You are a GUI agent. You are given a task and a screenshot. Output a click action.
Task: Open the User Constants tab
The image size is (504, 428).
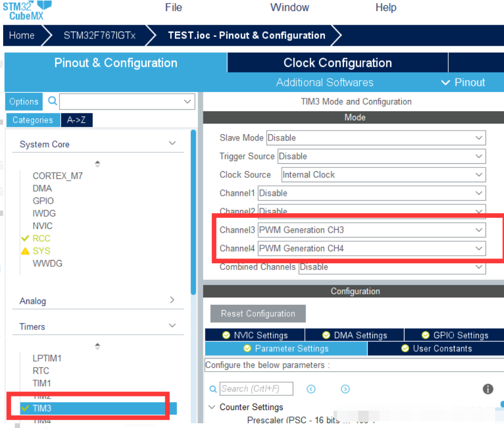(x=436, y=349)
